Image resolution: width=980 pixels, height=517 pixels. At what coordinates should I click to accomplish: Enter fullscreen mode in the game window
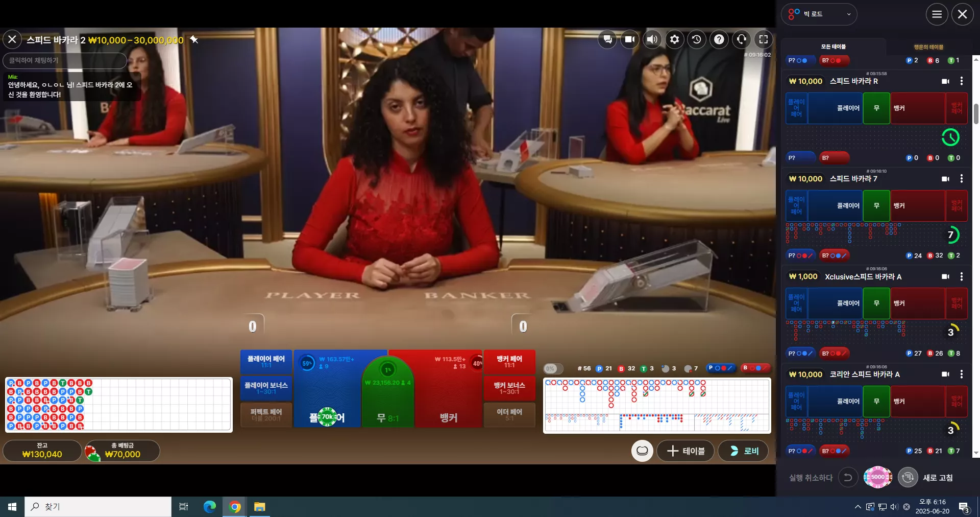pyautogui.click(x=764, y=39)
